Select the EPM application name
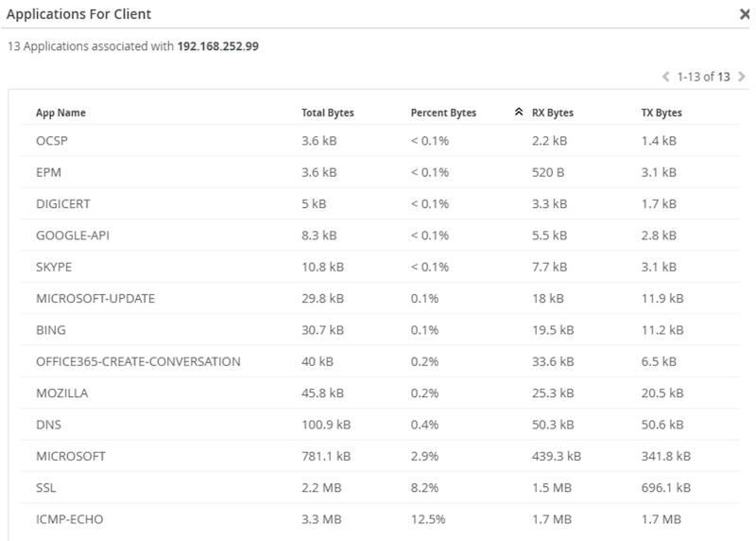Image resolution: width=756 pixels, height=541 pixels. [x=49, y=172]
